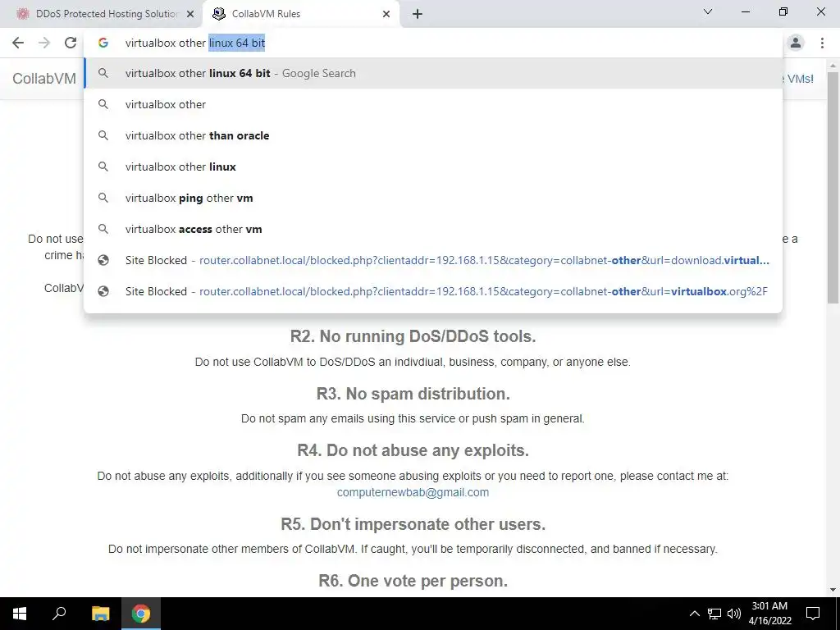Click the Chrome taskbar icon
The width and height of the screenshot is (840, 630).
141,614
